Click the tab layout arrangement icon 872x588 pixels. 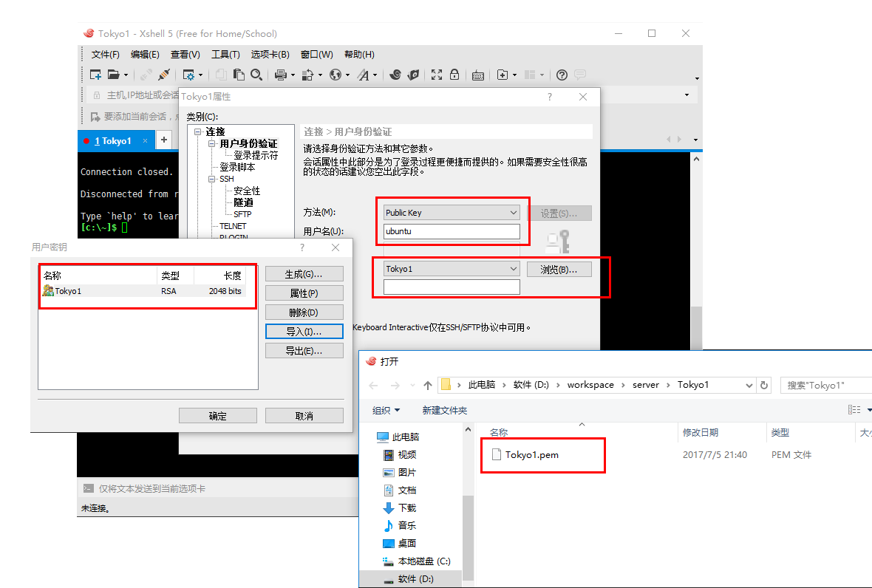coord(530,75)
